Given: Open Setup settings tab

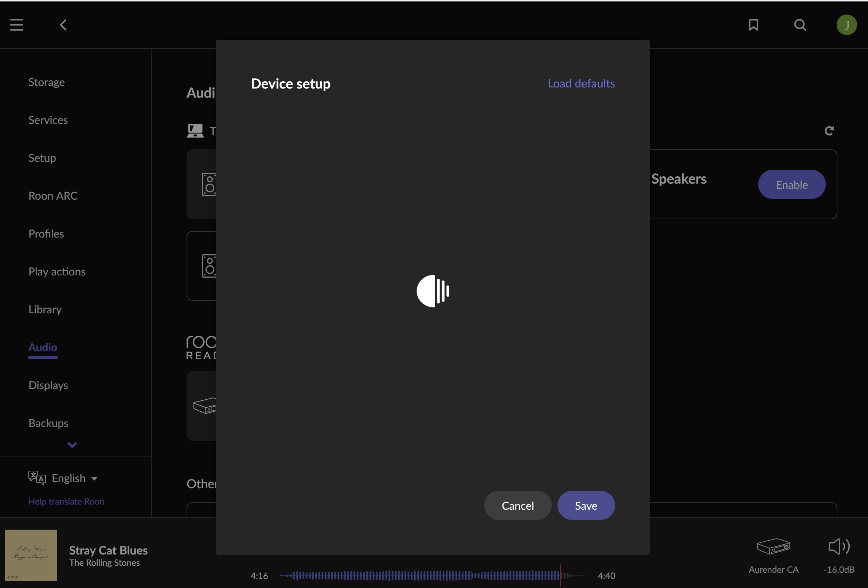Looking at the screenshot, I should [x=42, y=158].
